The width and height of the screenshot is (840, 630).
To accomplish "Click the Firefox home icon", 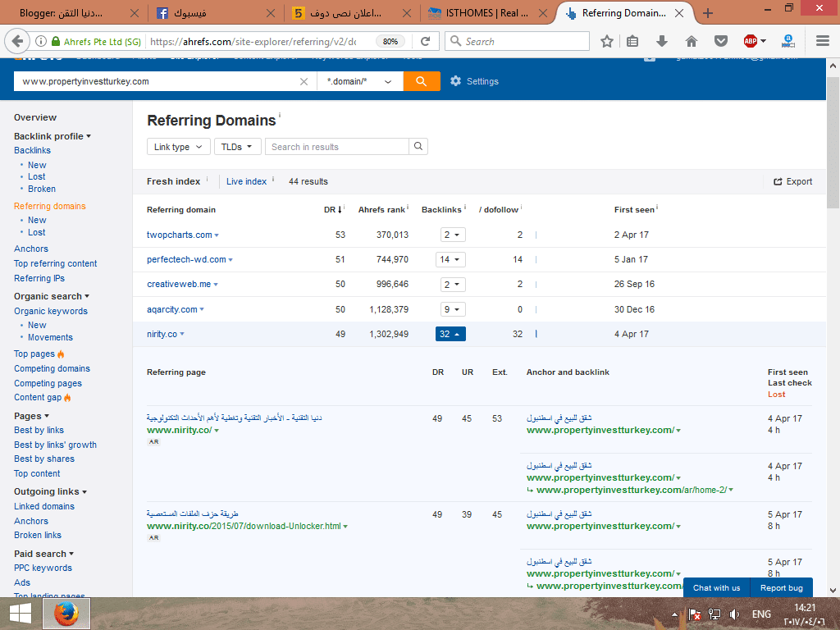I will click(x=692, y=41).
